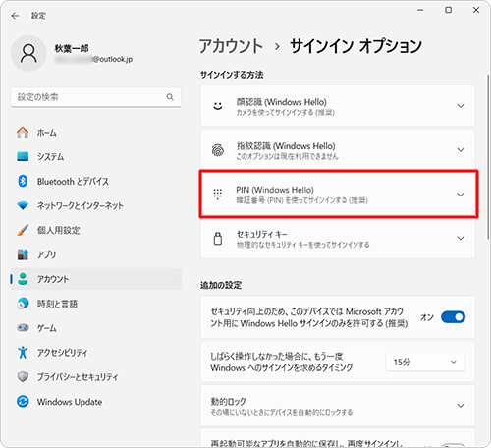This screenshot has height=448, width=491.
Task: Open ホーム in the sidebar
Action: click(x=96, y=133)
